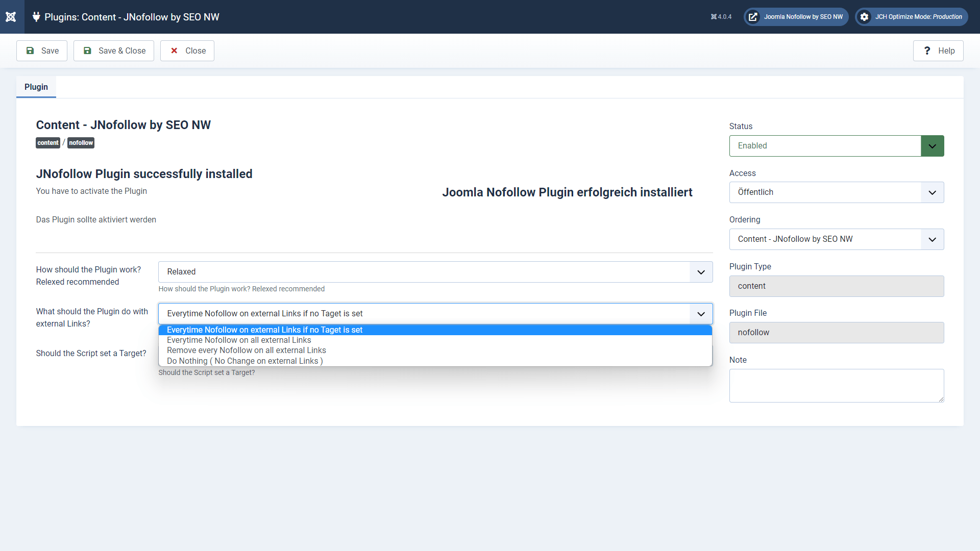The height and width of the screenshot is (551, 980).
Task: Click the Joomla version 4.0.4 indicator
Action: click(721, 17)
